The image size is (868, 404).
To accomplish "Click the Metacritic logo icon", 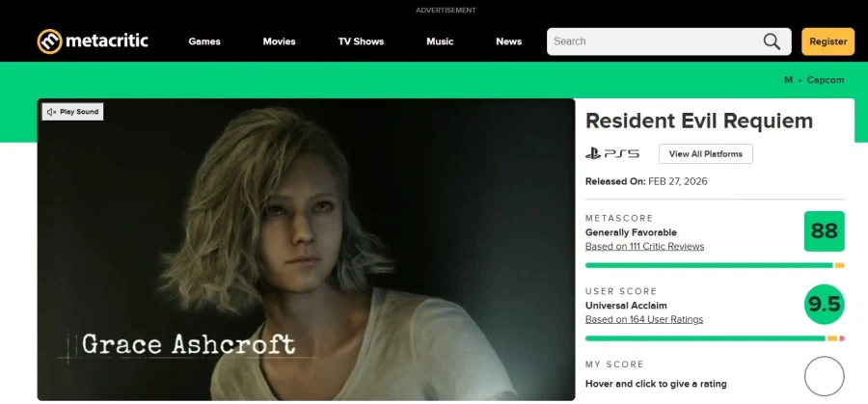I will [49, 41].
